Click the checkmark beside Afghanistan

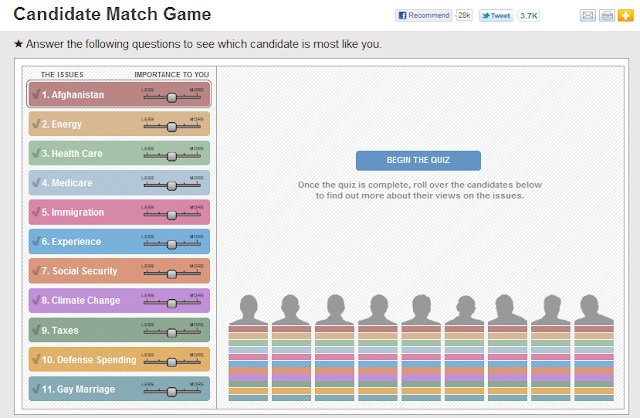35,96
